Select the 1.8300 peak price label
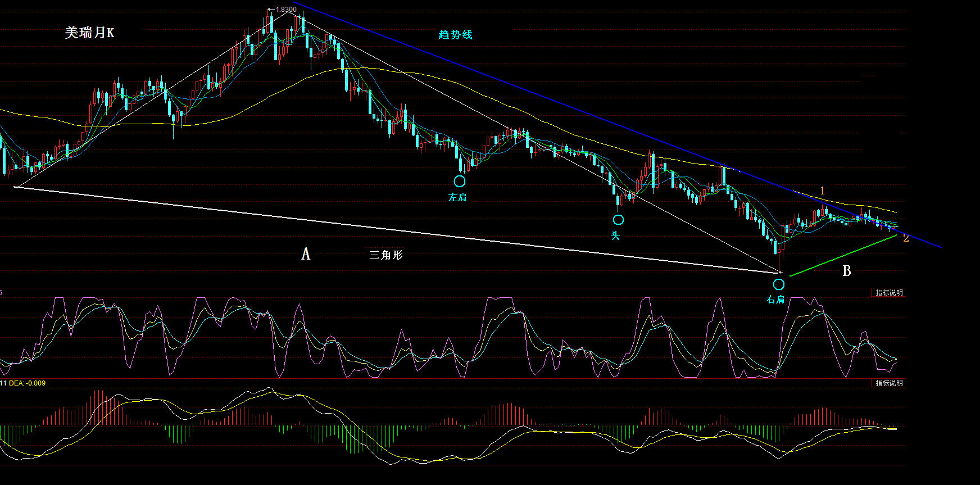 (x=286, y=10)
